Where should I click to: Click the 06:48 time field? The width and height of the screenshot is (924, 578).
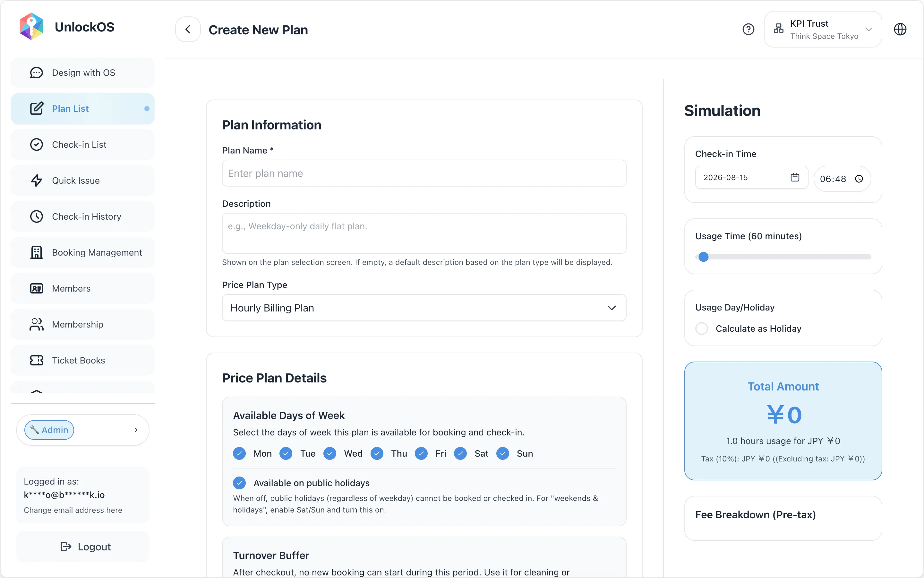pos(842,179)
